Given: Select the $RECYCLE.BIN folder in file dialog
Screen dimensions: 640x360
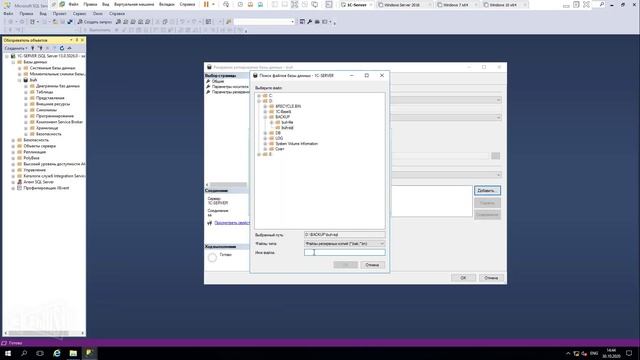Looking at the screenshot, I should (x=288, y=106).
